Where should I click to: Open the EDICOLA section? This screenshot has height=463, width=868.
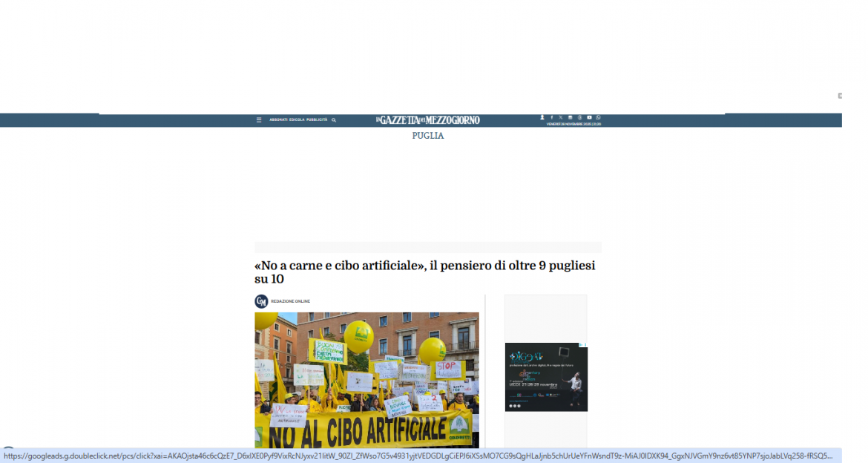tap(298, 119)
